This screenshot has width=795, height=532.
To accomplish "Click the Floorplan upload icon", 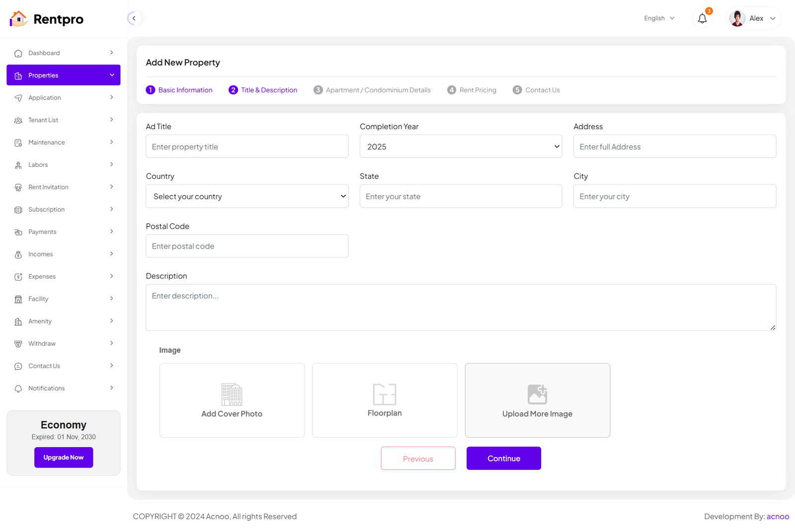I will [385, 394].
